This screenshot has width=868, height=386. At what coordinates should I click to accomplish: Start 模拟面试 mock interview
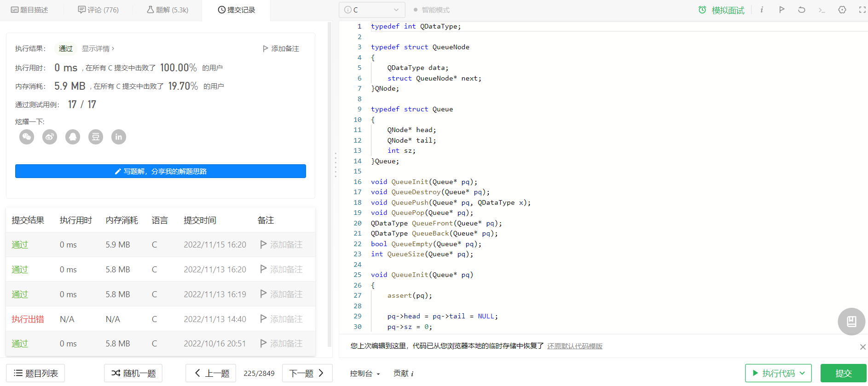pos(721,10)
